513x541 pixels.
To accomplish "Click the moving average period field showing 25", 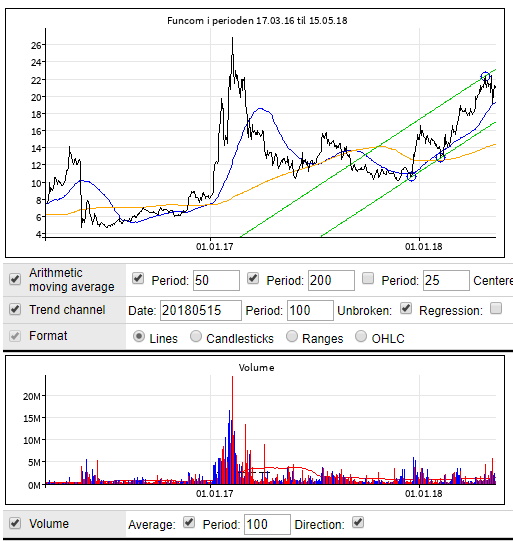I will pyautogui.click(x=446, y=281).
